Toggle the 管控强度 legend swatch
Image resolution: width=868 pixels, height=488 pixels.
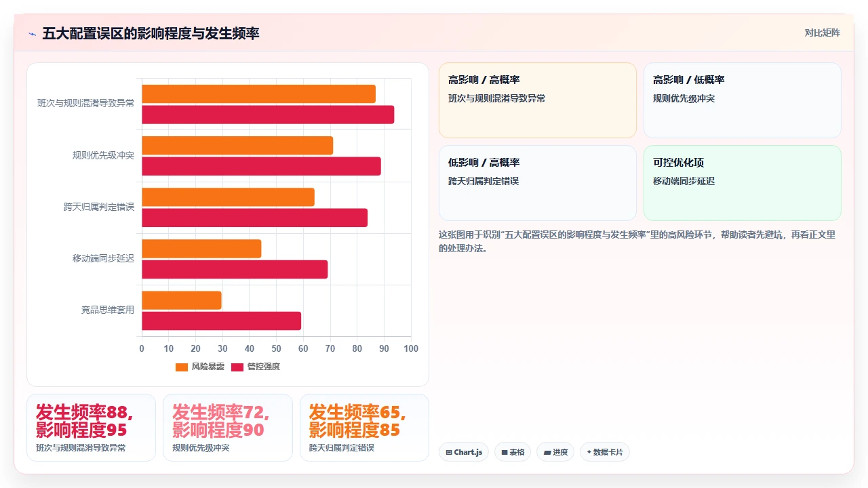point(237,367)
